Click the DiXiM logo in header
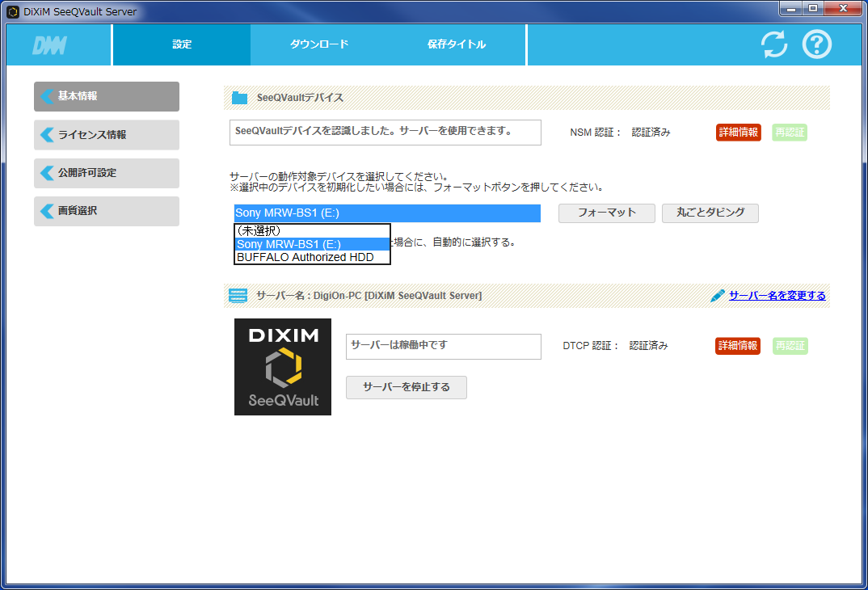 [50, 45]
